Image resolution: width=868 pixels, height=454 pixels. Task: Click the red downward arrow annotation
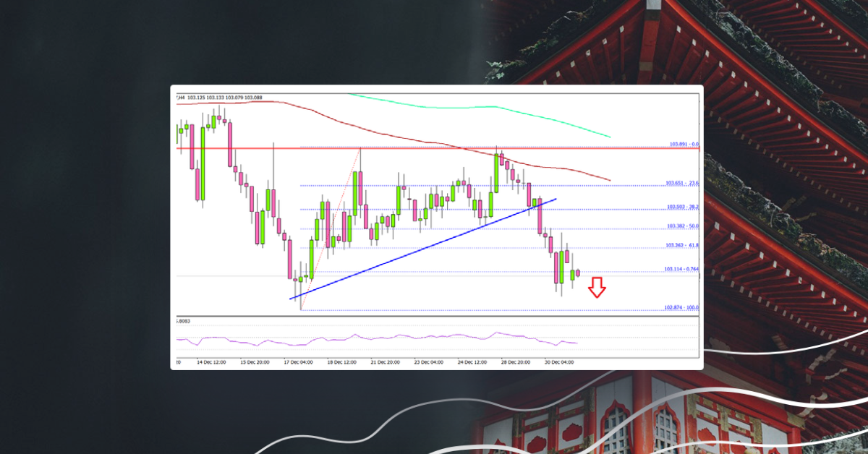click(x=596, y=288)
